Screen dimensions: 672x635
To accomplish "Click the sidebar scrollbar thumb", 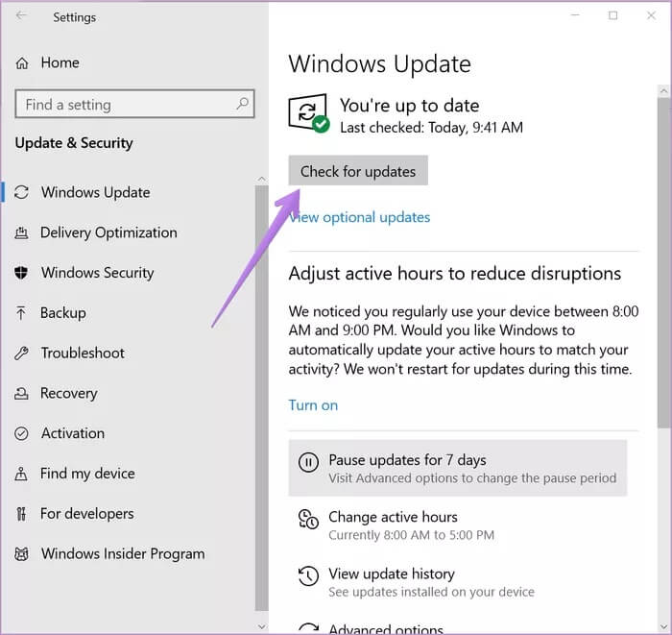I will pyautogui.click(x=261, y=398).
